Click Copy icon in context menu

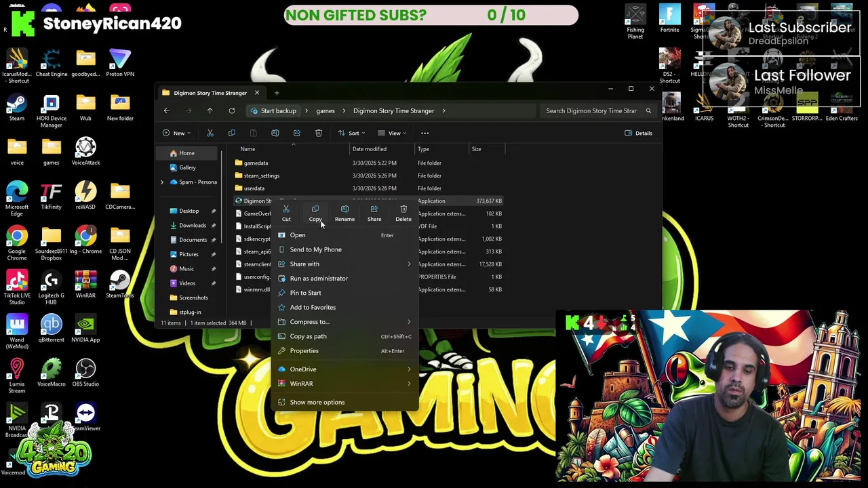(x=315, y=213)
